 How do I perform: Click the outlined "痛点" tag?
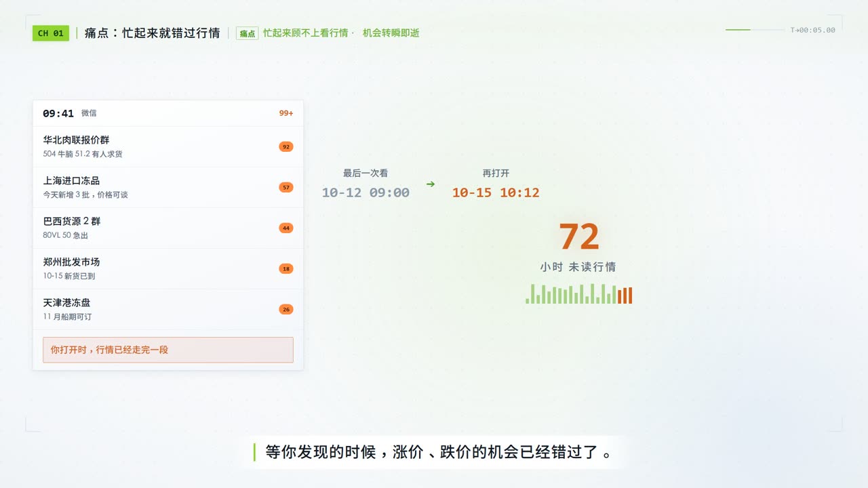248,33
